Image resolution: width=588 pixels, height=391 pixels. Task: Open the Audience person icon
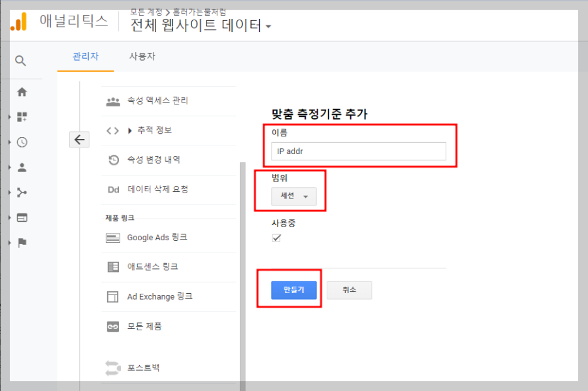22,166
